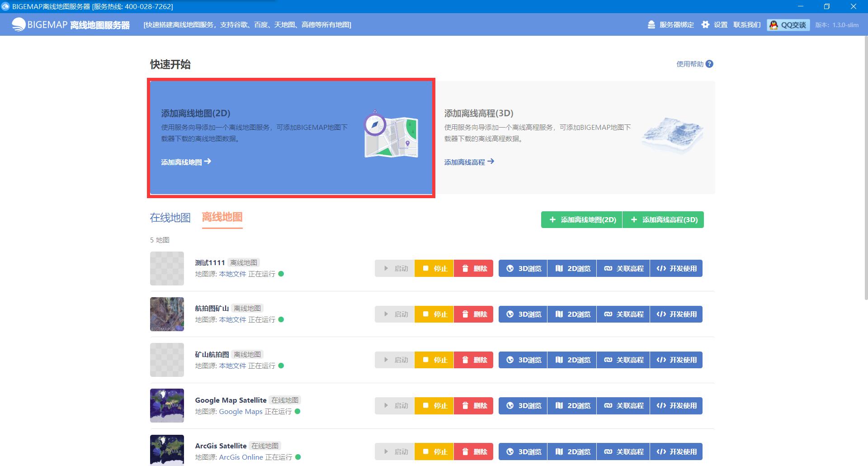Click 开发使用 for 航拍图矿山
Image resolution: width=868 pixels, height=466 pixels.
(x=676, y=314)
